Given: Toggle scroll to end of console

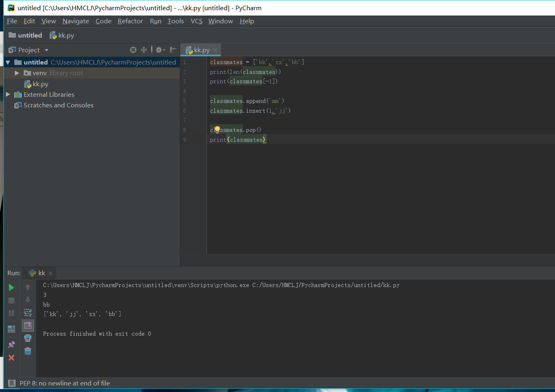Looking at the screenshot, I should [28, 325].
